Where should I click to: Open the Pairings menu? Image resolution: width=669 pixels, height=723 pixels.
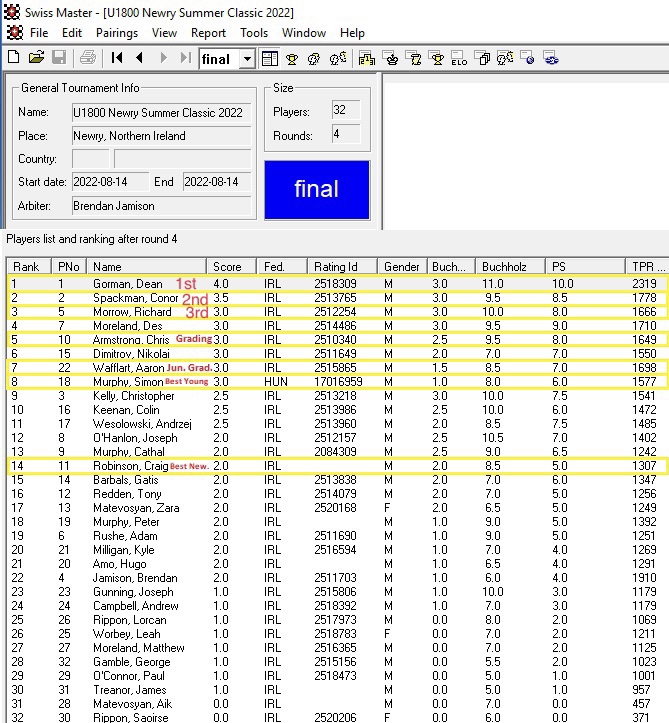(x=117, y=33)
